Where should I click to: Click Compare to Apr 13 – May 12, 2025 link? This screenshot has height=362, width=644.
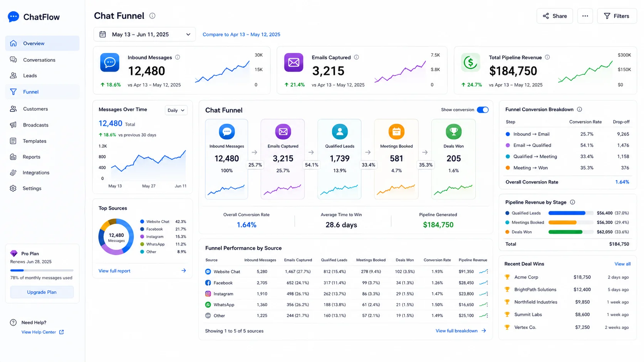241,34
